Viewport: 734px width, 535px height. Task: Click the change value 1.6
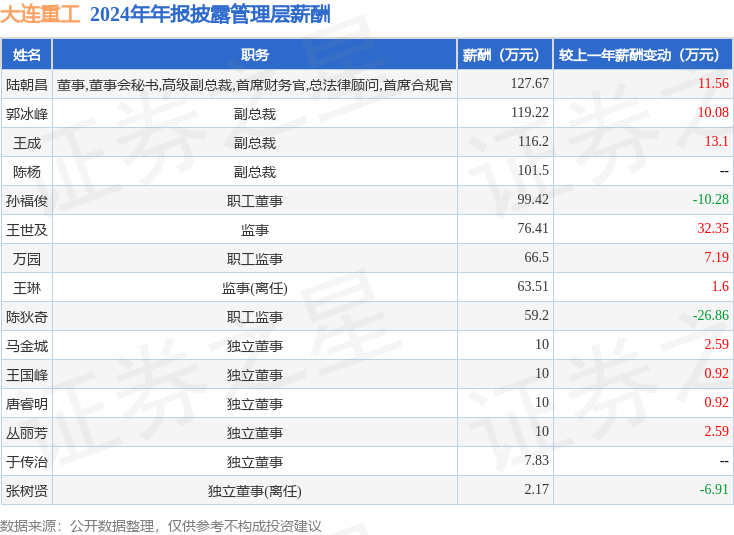pyautogui.click(x=720, y=286)
